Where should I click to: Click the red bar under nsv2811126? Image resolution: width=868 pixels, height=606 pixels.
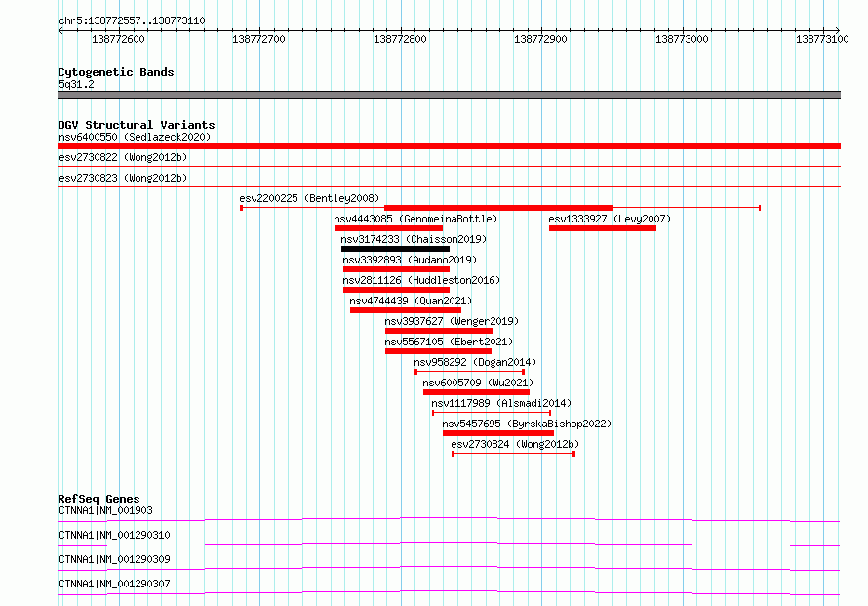[x=396, y=290]
